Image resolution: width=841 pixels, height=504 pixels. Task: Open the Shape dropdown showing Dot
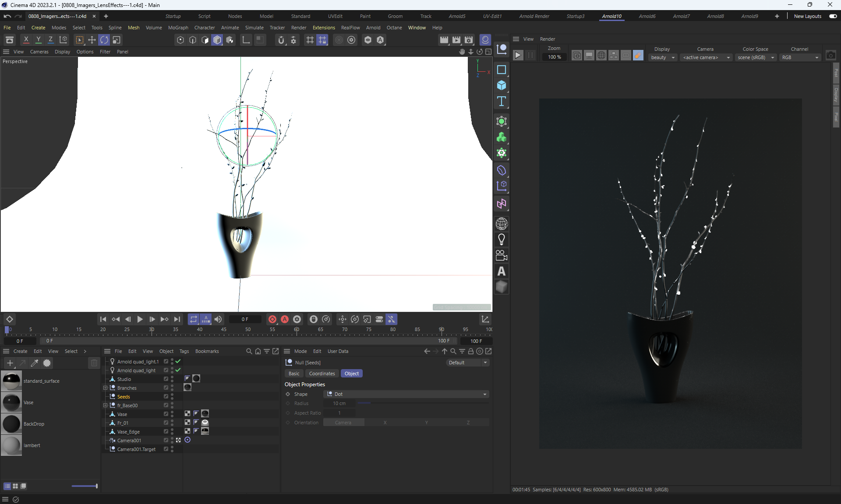point(406,394)
